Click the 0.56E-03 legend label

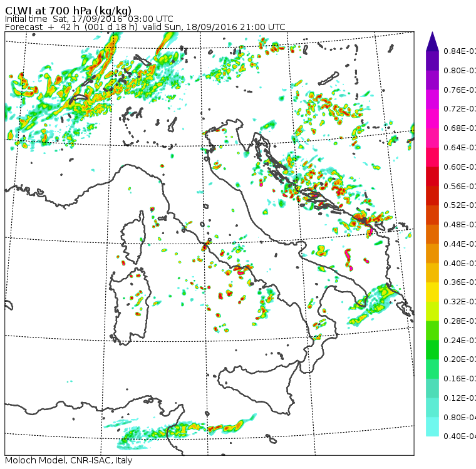[460, 186]
